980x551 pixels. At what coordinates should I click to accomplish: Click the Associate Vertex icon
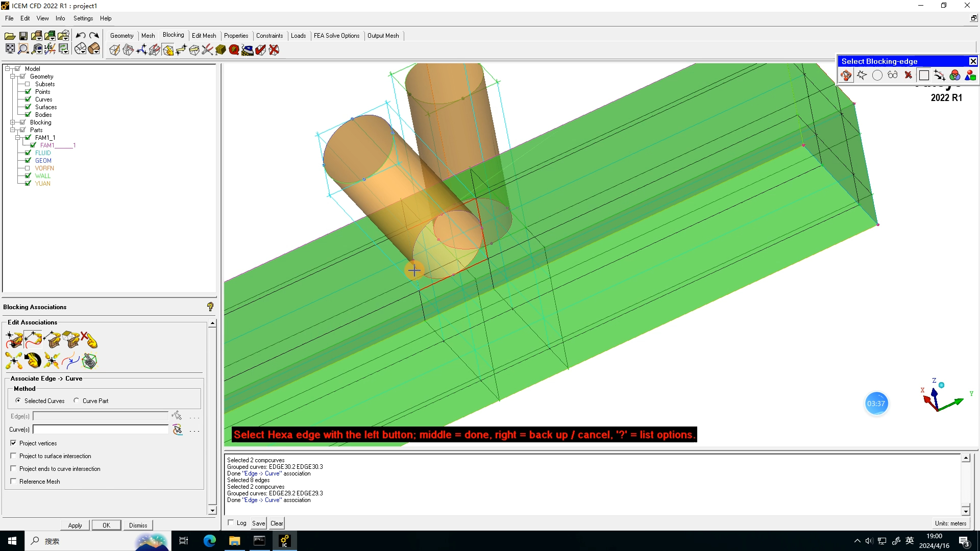coord(14,340)
